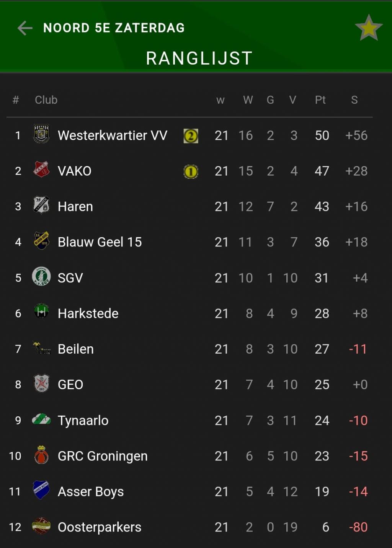Viewport: 392px width, 548px height.
Task: Click the VAKO club crest
Action: 41,169
